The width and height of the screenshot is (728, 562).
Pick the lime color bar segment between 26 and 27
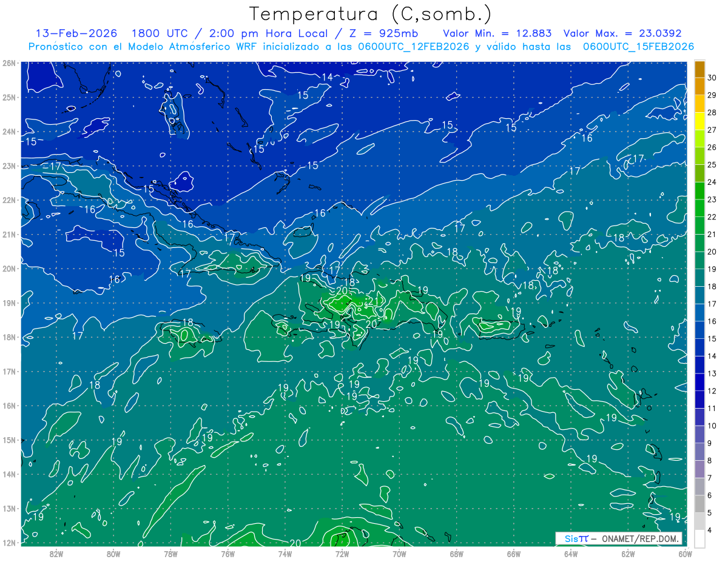pos(699,138)
